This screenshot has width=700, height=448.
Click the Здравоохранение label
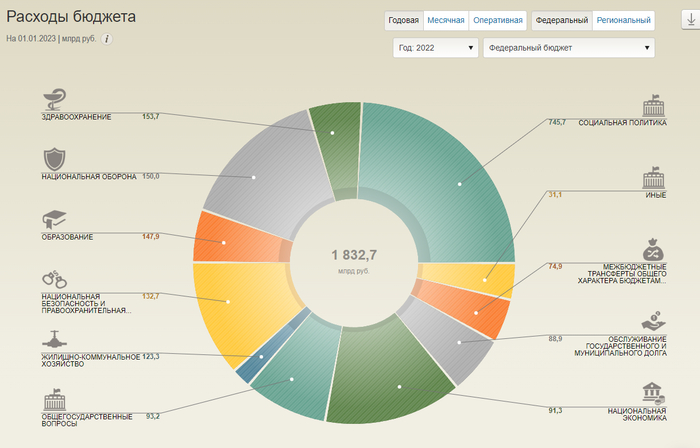click(76, 117)
